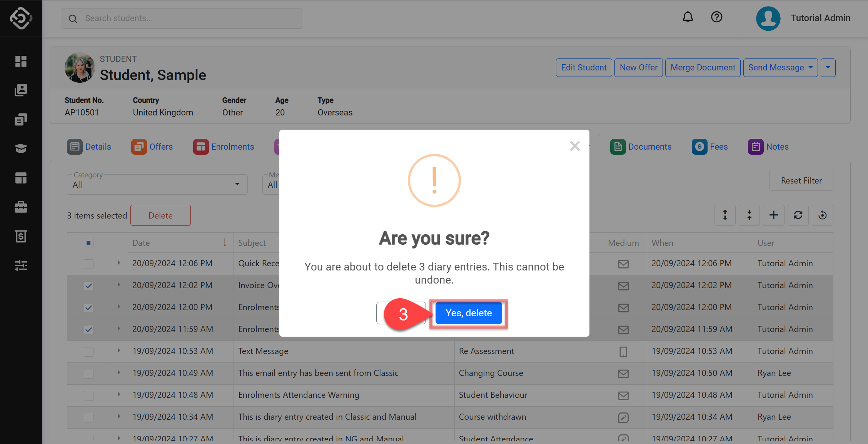Close the confirmation dialog with X

(575, 146)
